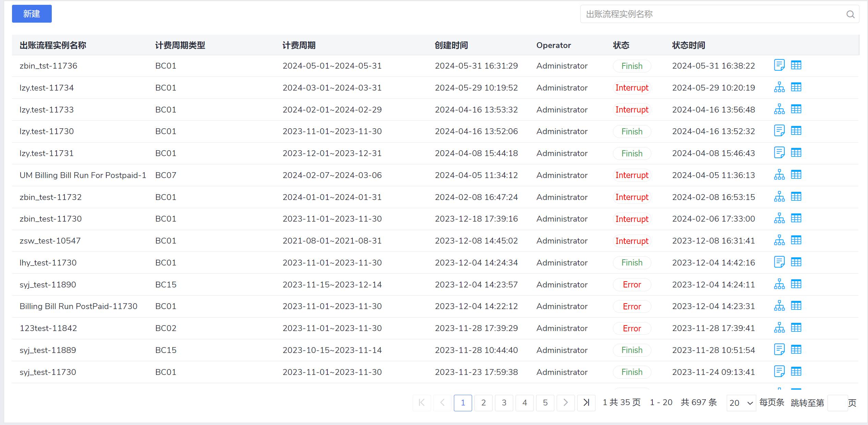Open the log note icon for lzy.test-11731
This screenshot has width=868, height=425.
click(x=779, y=153)
